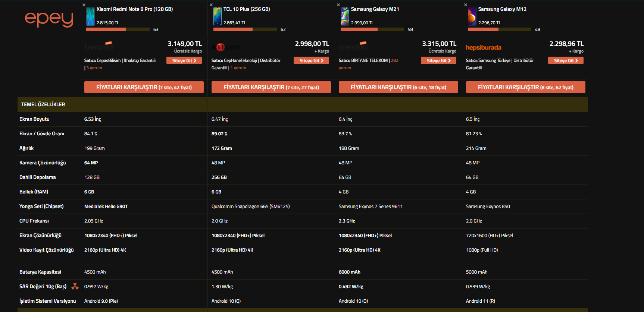Open the Xiaomi Redmi Note 8 Pro (128 GB) title
This screenshot has width=644, height=312.
135,9
